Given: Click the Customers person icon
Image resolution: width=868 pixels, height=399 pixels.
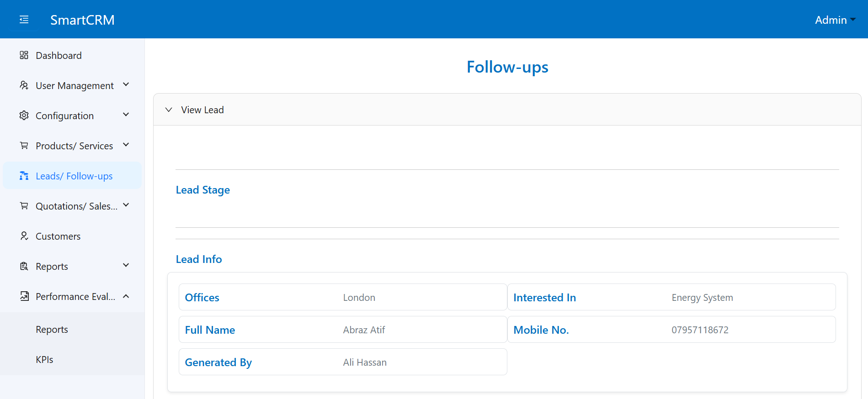Looking at the screenshot, I should coord(24,236).
